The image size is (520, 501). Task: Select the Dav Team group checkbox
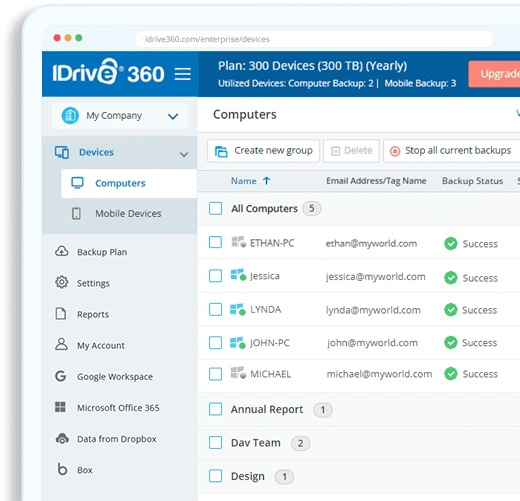(215, 443)
